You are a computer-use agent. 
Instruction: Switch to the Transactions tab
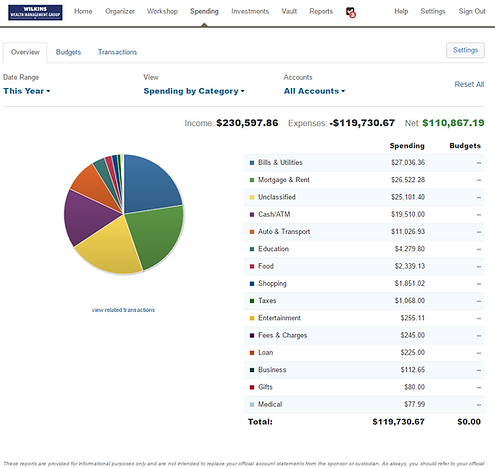(117, 52)
